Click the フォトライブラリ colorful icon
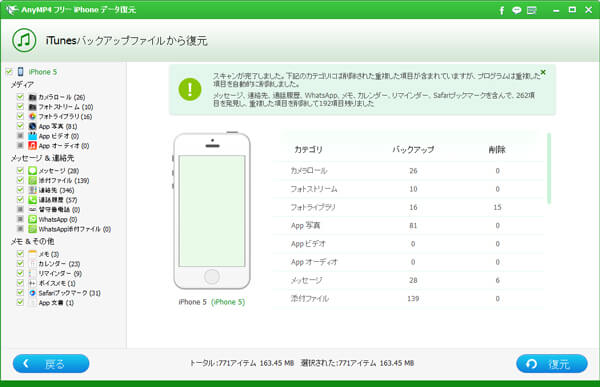The width and height of the screenshot is (600, 387). [33, 116]
